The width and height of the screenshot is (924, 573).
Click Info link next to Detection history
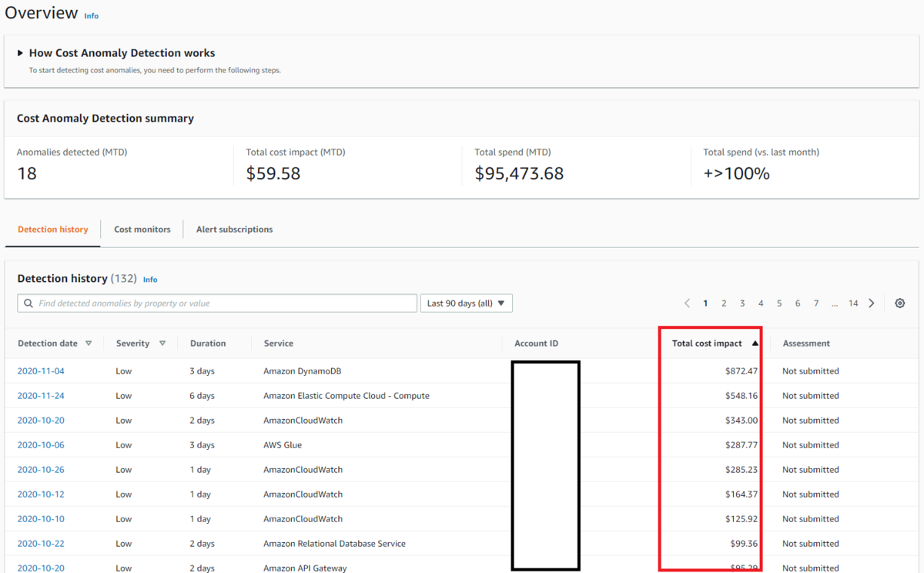[150, 280]
